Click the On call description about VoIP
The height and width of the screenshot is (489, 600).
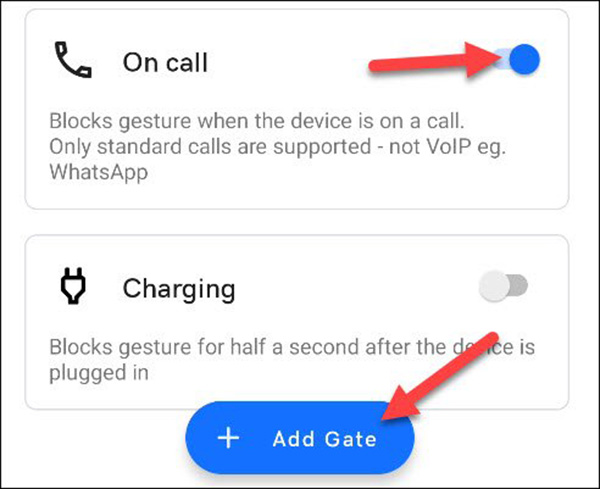tap(278, 147)
